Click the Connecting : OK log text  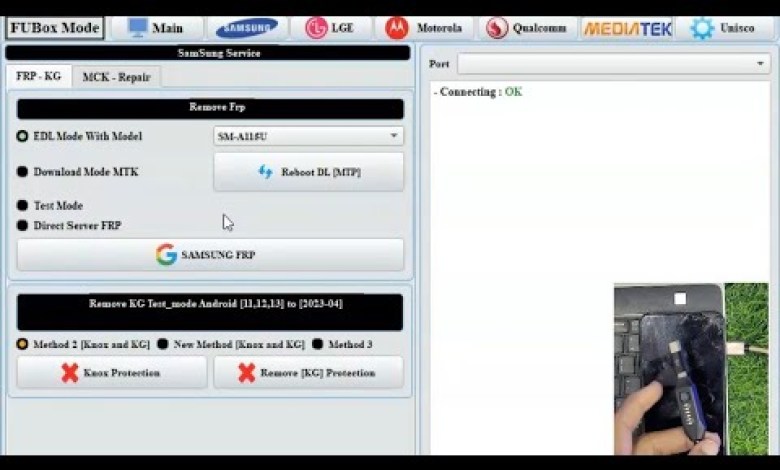click(x=478, y=92)
